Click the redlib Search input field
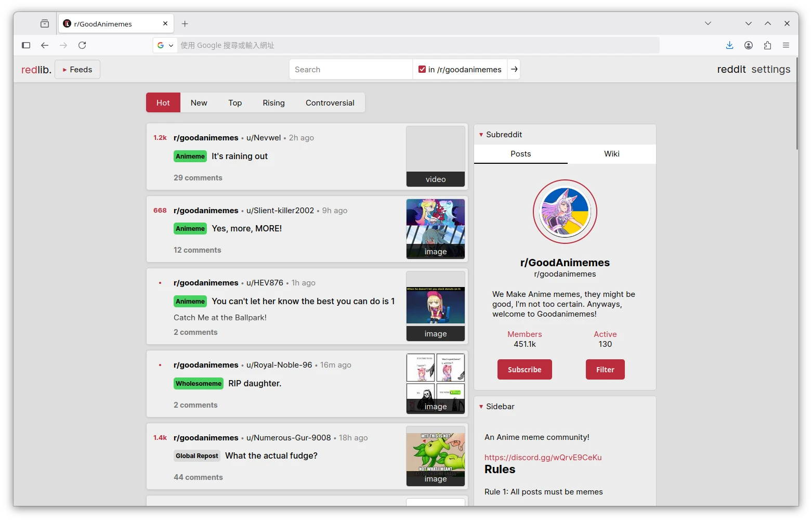Screen dimensions: 812x521 pyautogui.click(x=351, y=69)
